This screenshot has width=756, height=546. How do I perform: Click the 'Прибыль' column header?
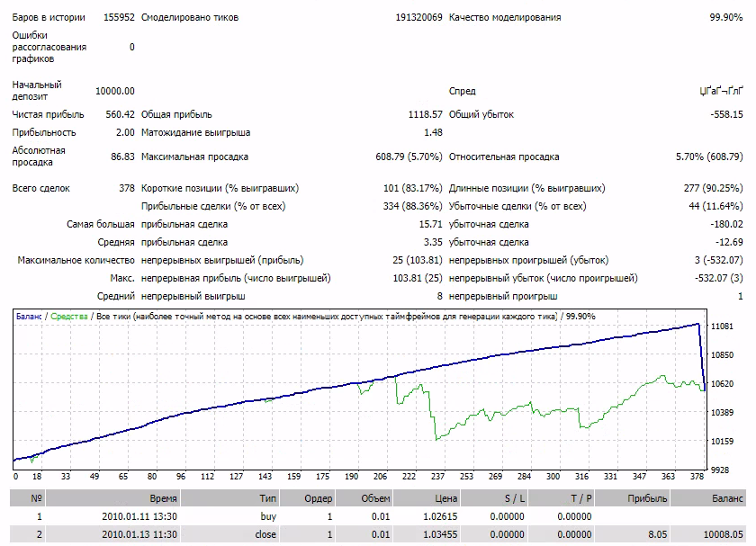(633, 498)
